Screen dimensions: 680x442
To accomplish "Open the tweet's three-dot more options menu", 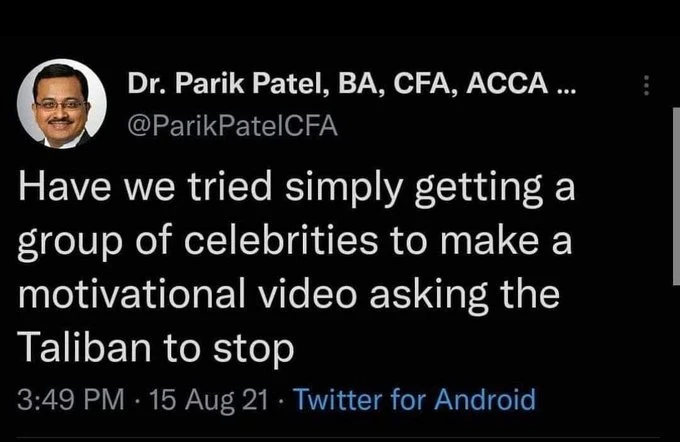I will [647, 87].
